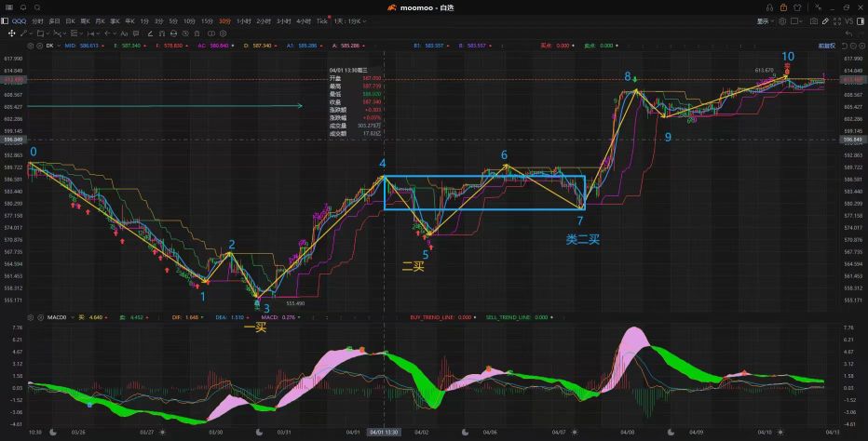Expand Fibonacci tool dropdown arrow
The width and height of the screenshot is (868, 441).
pyautogui.click(x=81, y=33)
